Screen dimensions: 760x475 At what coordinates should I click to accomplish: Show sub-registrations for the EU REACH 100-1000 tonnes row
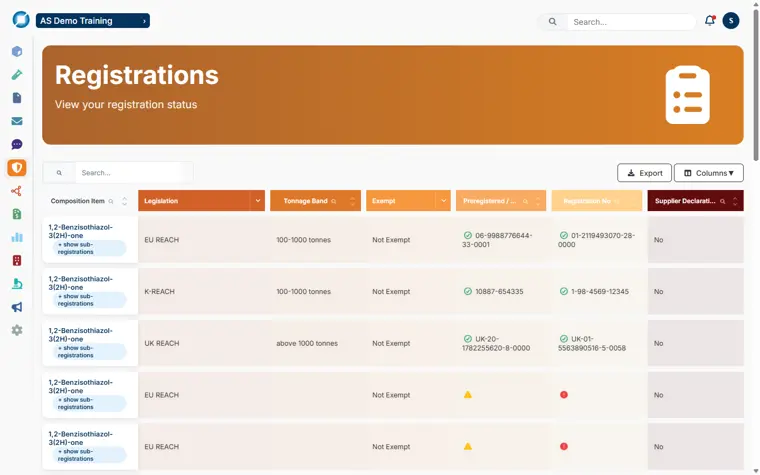click(89, 248)
